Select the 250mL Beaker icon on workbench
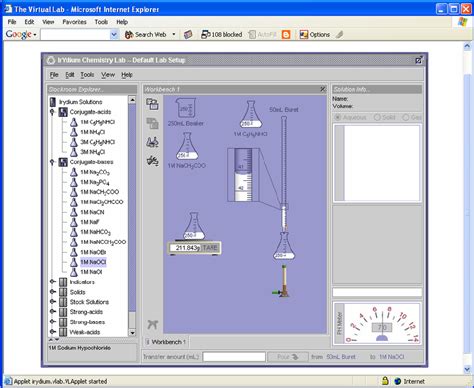Screen dimensions: 474x388 coord(186,108)
